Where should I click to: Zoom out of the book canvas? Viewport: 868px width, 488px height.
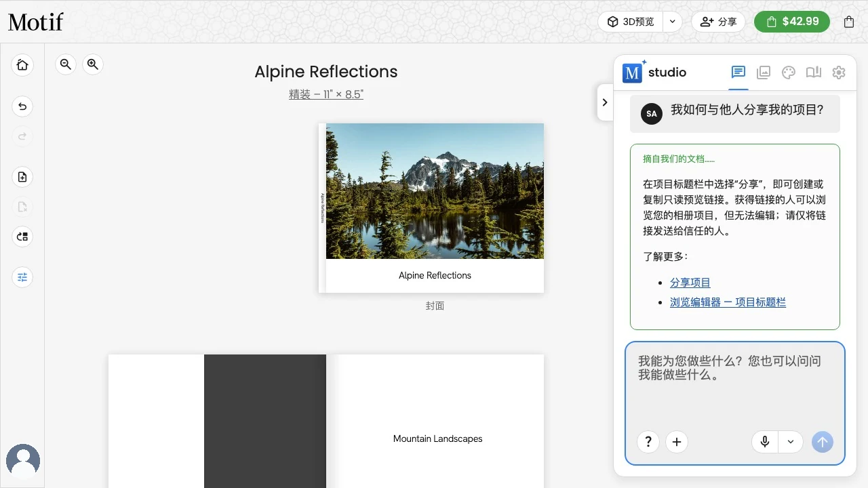coord(66,64)
